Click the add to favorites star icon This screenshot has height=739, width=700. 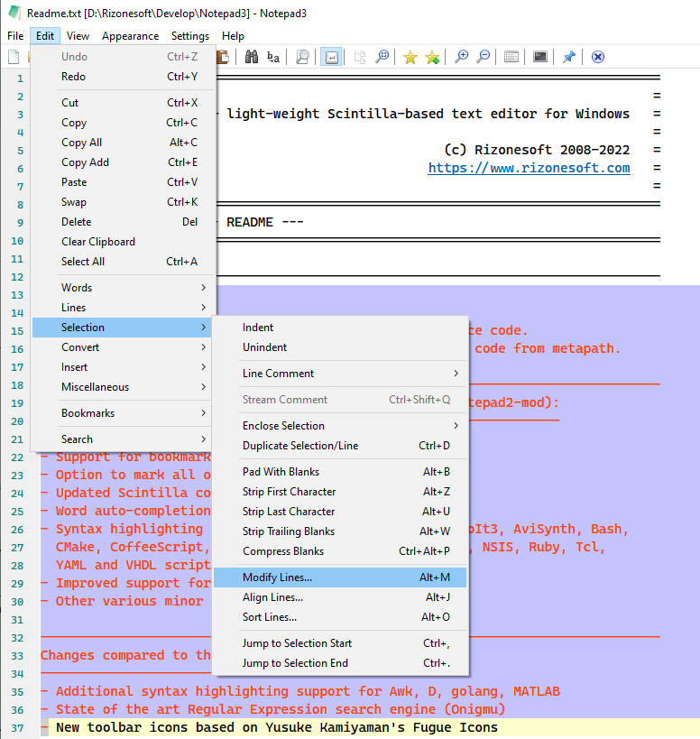(x=432, y=57)
